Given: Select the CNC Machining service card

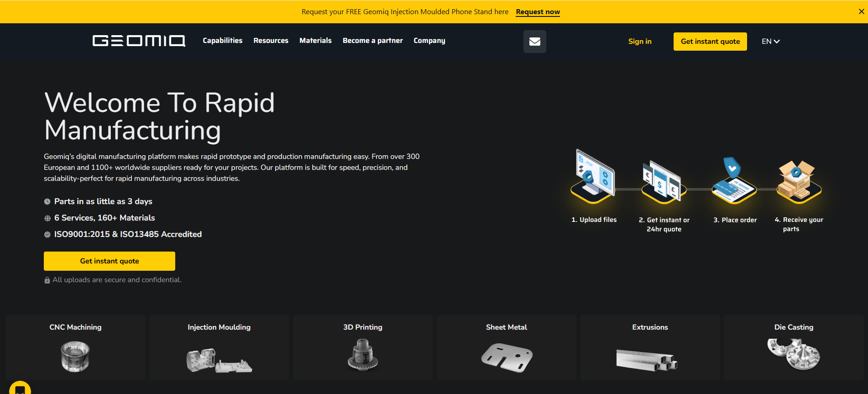Looking at the screenshot, I should click(x=76, y=347).
